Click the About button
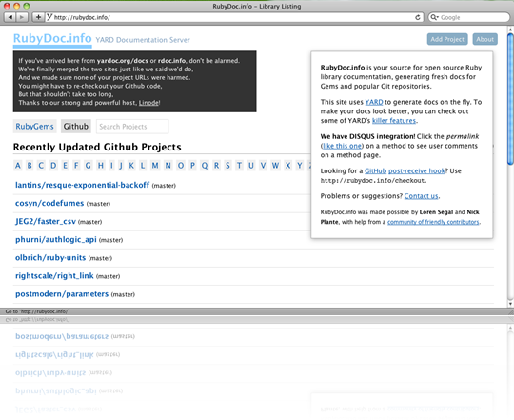This screenshot has width=514, height=420. [x=484, y=39]
